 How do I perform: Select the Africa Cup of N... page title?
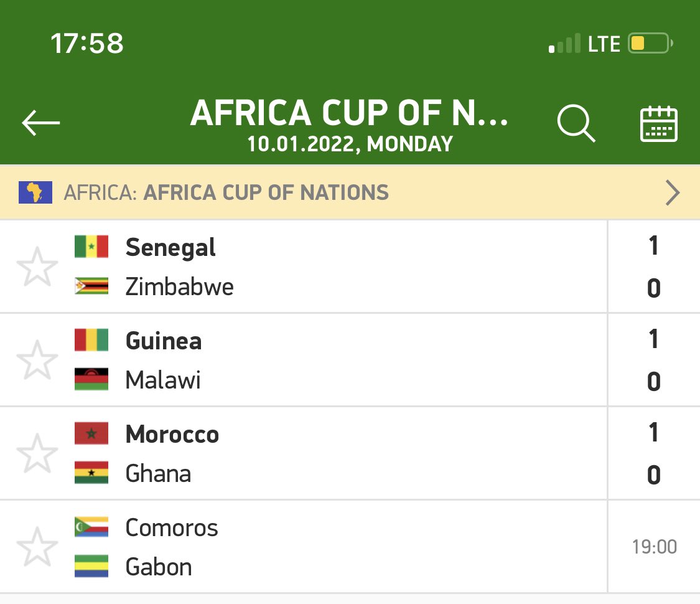coord(349,113)
